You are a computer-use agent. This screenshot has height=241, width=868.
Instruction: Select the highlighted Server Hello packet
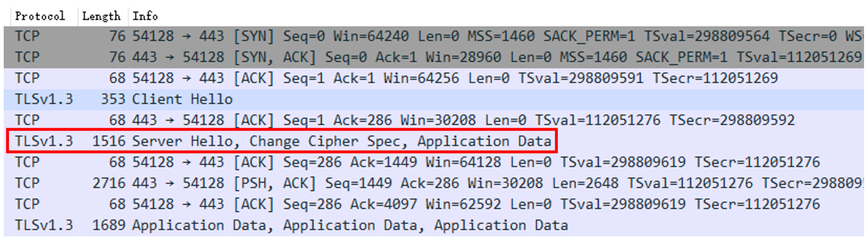coord(236,141)
